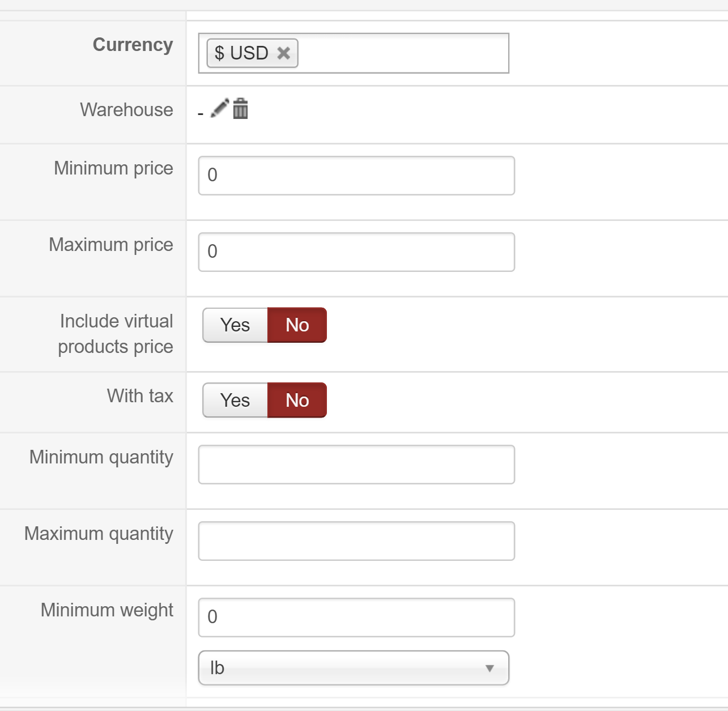The width and height of the screenshot is (728, 711).
Task: Focus the Minimum quantity field
Action: [356, 465]
